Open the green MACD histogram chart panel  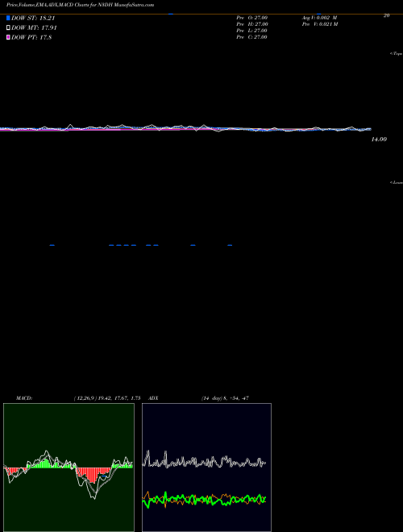[69, 468]
